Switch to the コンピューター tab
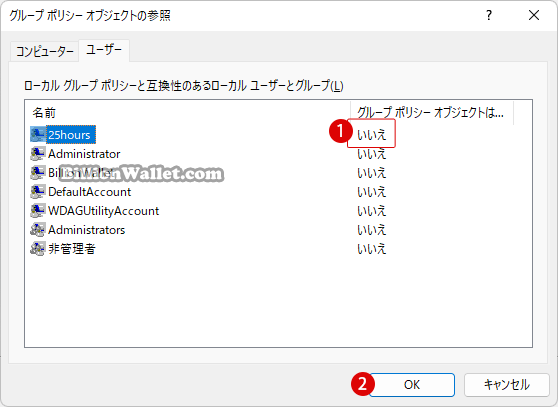The height and width of the screenshot is (407, 558). point(44,52)
